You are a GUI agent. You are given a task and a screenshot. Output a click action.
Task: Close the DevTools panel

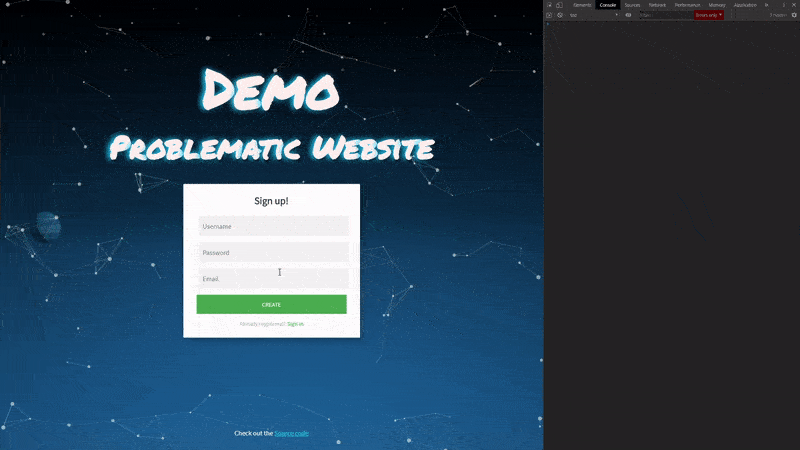pos(794,5)
